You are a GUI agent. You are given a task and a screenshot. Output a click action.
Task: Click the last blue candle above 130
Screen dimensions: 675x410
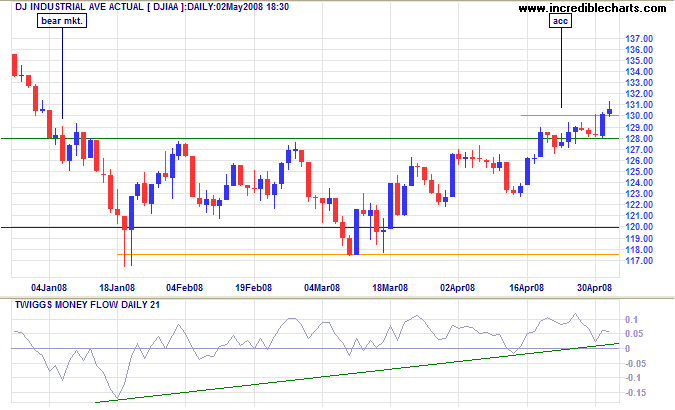pos(609,111)
